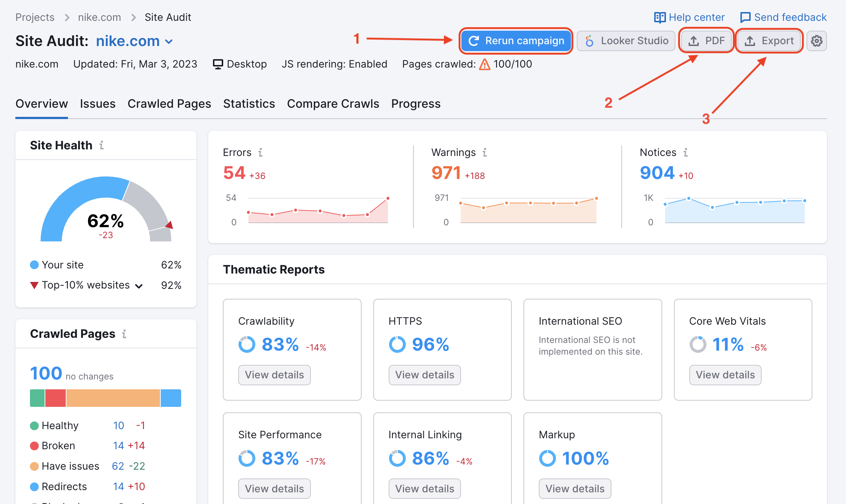Screen dimensions: 846x504
Task: Click the blue Redirects bar segment
Action: (x=171, y=398)
